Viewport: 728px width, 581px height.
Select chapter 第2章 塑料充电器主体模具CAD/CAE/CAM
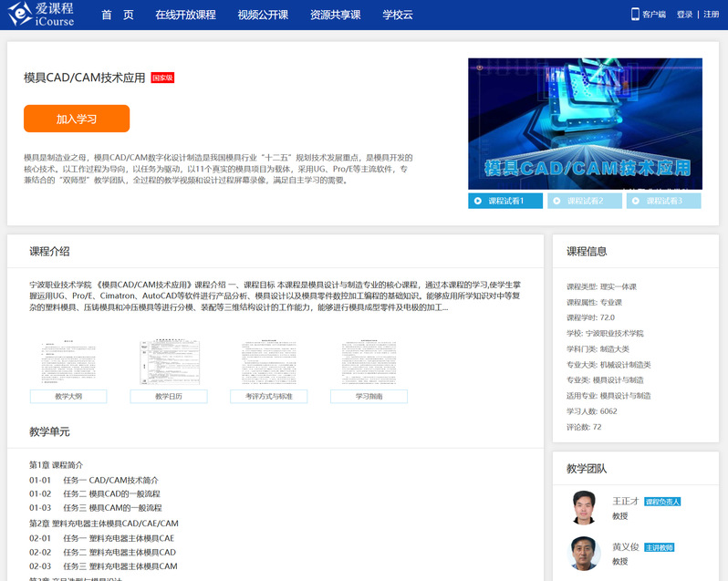(x=104, y=524)
